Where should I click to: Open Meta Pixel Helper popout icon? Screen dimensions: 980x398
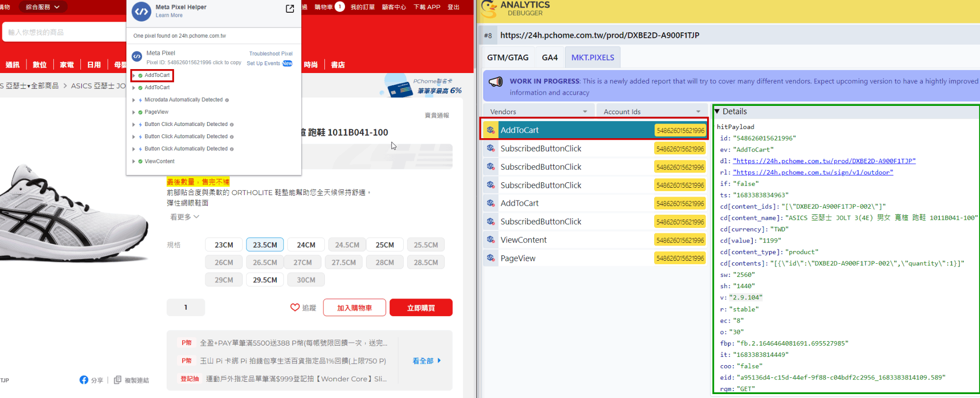point(290,9)
